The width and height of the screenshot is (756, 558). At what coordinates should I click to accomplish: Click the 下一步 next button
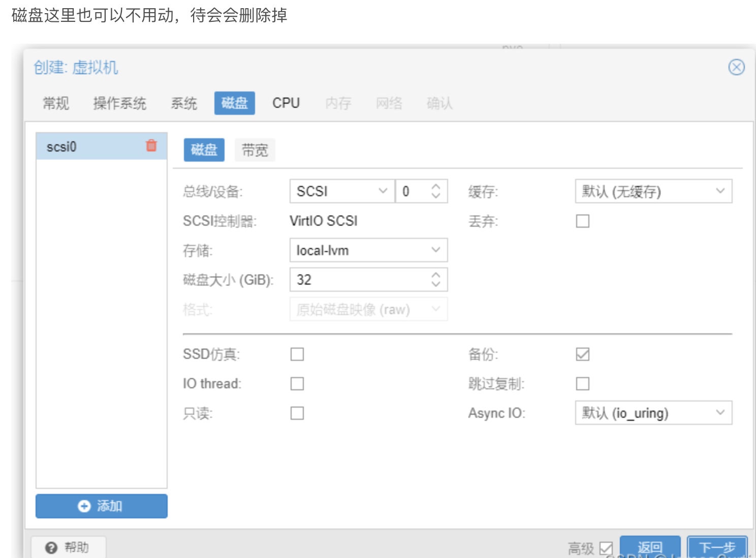coord(717,547)
